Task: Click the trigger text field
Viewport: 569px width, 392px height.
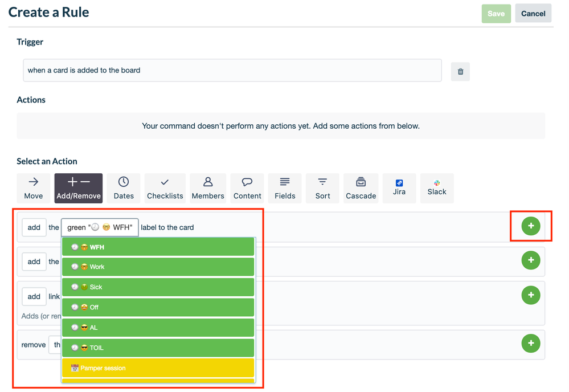Action: 232,71
